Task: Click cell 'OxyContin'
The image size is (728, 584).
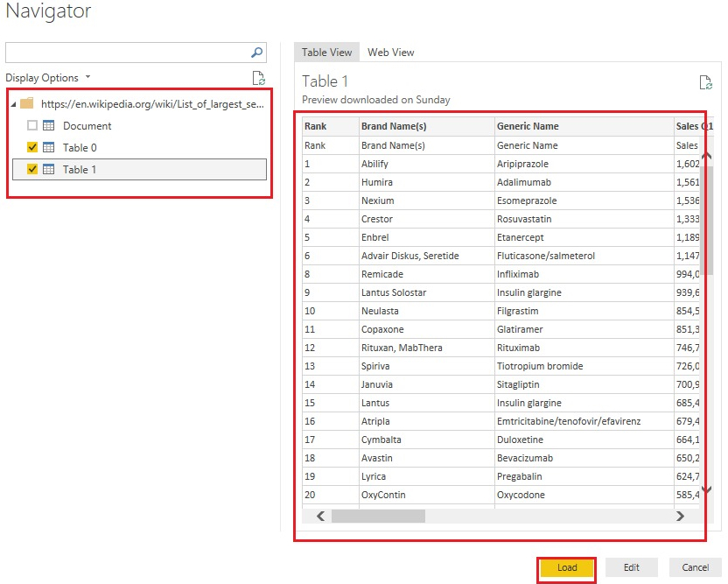Action: (x=427, y=495)
